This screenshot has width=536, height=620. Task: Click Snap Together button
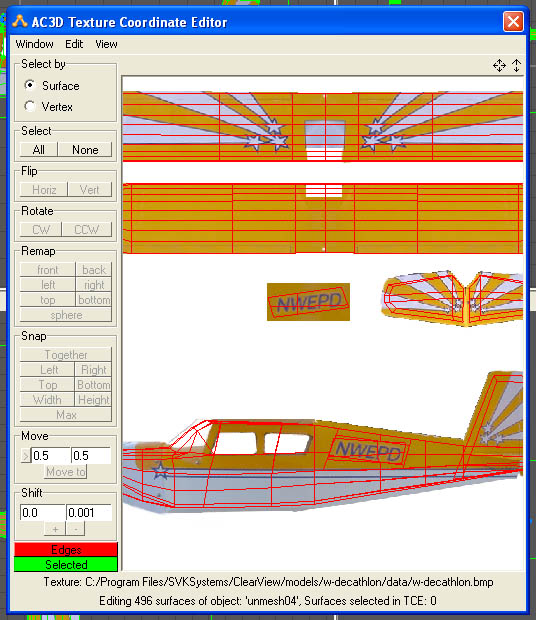click(x=66, y=355)
